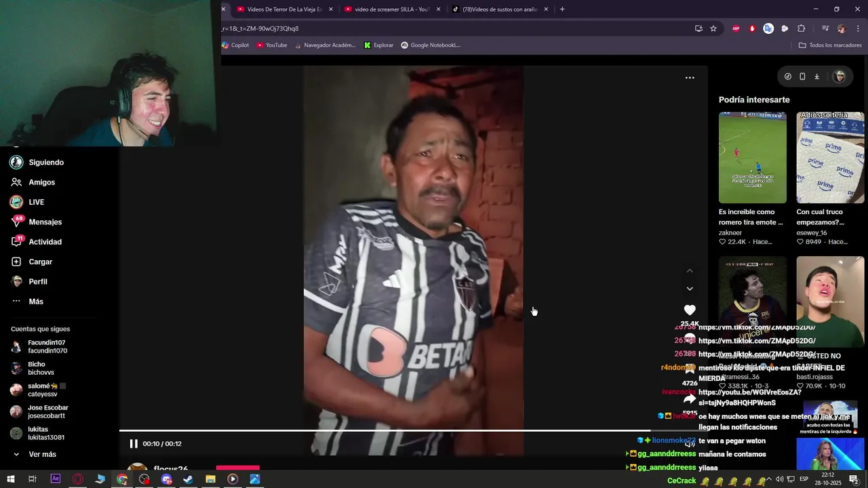Open volume control in system tray
This screenshot has width=868, height=488.
pos(780,480)
